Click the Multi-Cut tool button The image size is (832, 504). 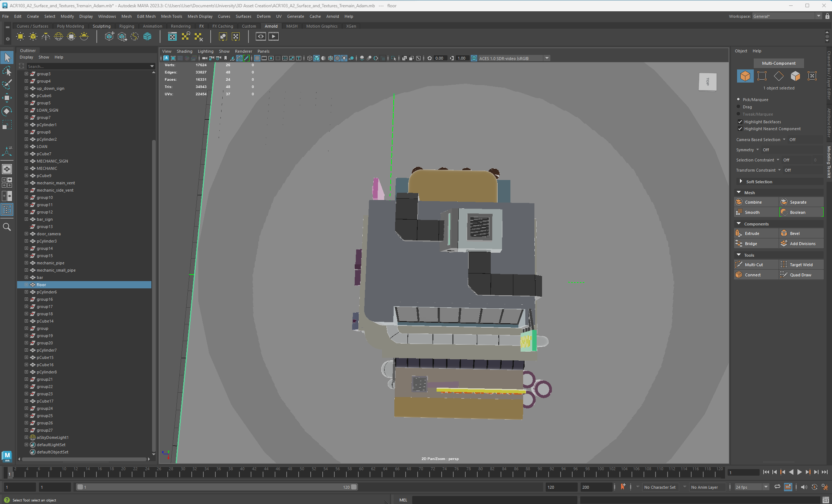(755, 264)
